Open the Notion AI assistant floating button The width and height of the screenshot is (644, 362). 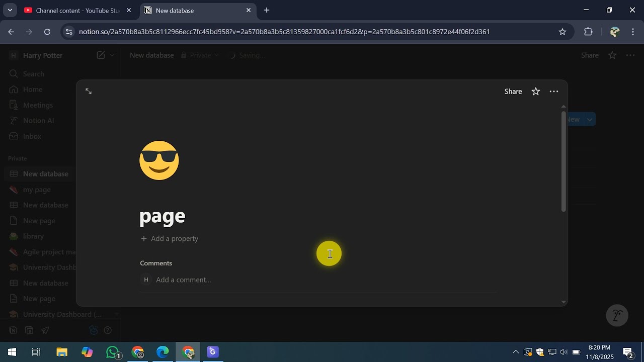pos(617,316)
